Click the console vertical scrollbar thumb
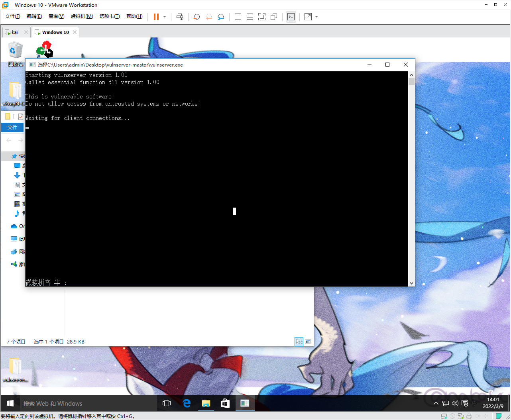Image resolution: width=511 pixels, height=420 pixels. [x=411, y=81]
